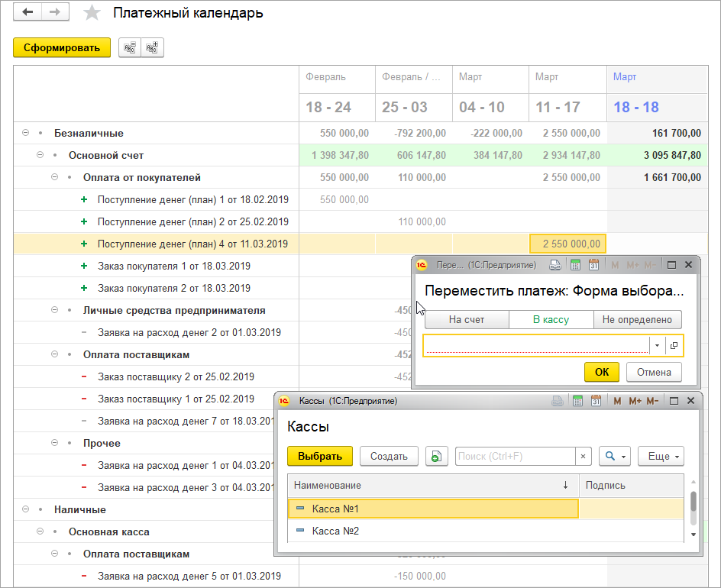The width and height of the screenshot is (721, 588).
Task: Expand all groups toolbar icon
Action: 152,47
